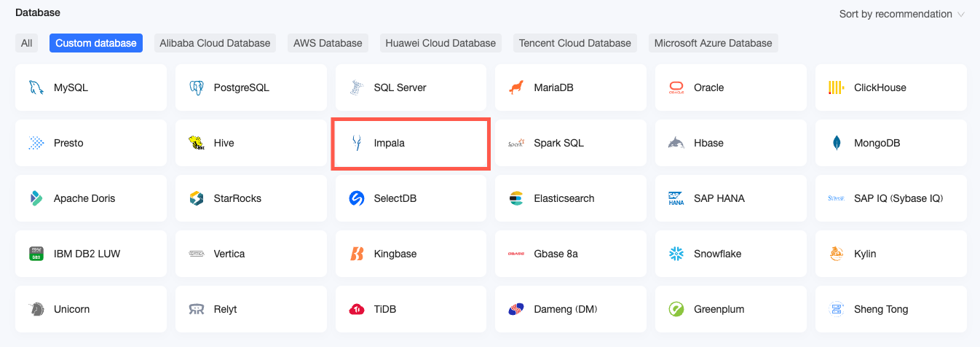This screenshot has width=980, height=347.
Task: Switch to AWS Database tab
Action: pyautogui.click(x=328, y=43)
